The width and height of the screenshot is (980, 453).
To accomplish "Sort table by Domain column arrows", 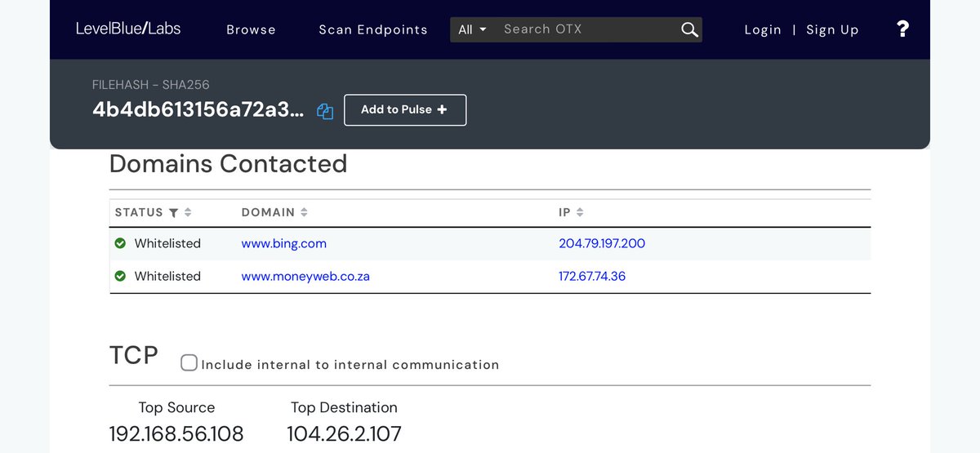I will tap(304, 212).
